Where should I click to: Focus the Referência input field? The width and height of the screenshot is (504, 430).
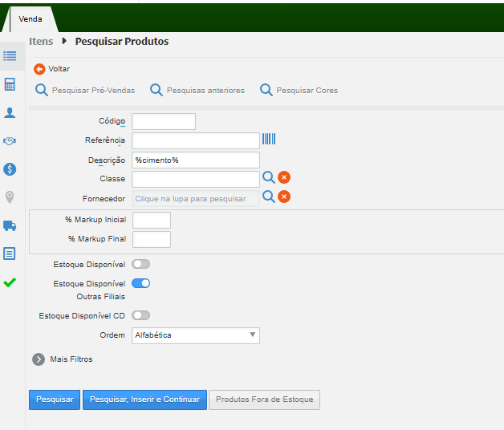pos(196,140)
